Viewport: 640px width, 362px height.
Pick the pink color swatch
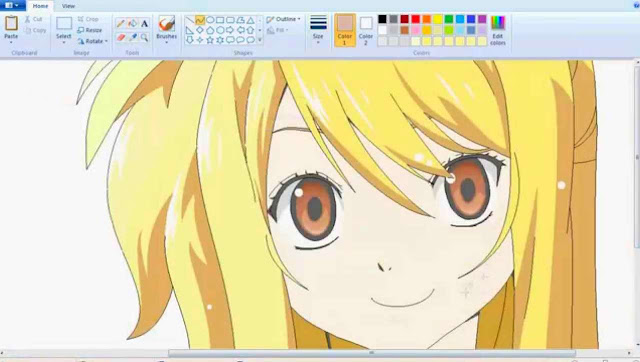coord(416,30)
